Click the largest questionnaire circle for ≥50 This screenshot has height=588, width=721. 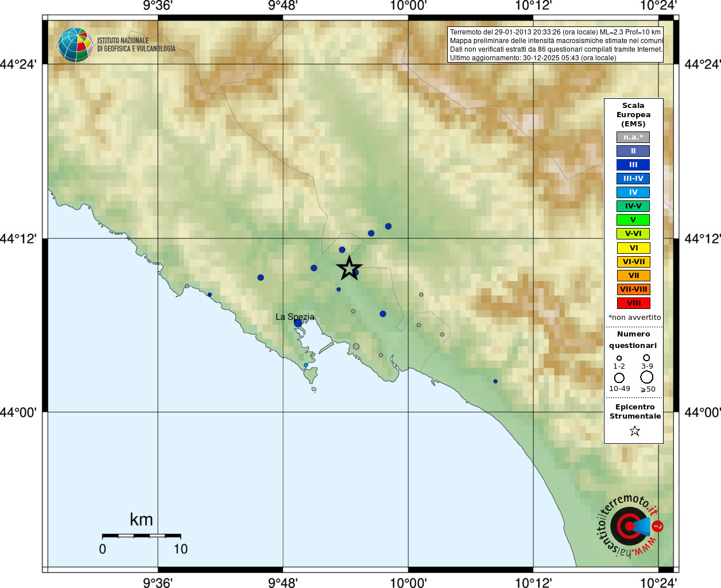[646, 377]
